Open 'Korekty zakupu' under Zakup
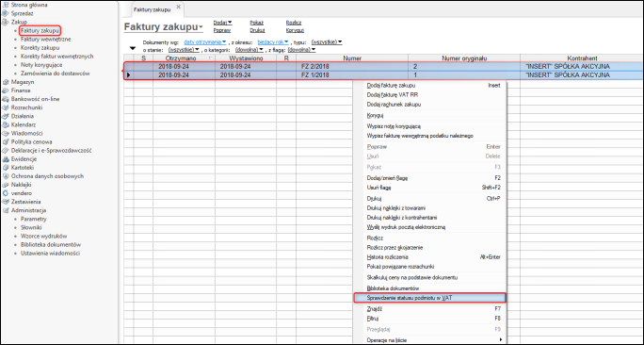644x345 pixels. 40,48
